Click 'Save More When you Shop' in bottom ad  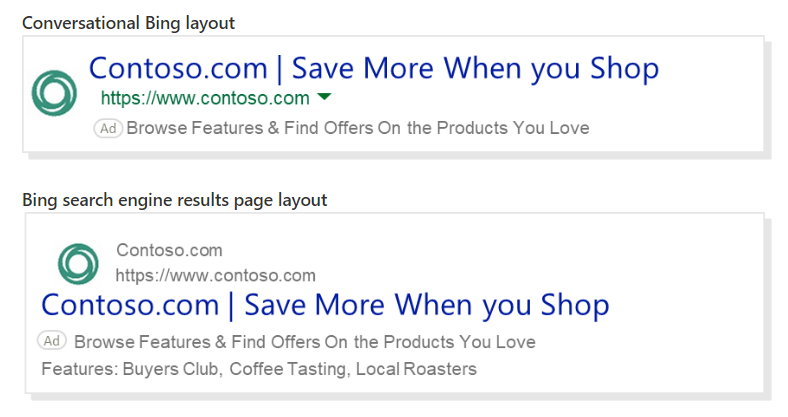[x=427, y=305]
